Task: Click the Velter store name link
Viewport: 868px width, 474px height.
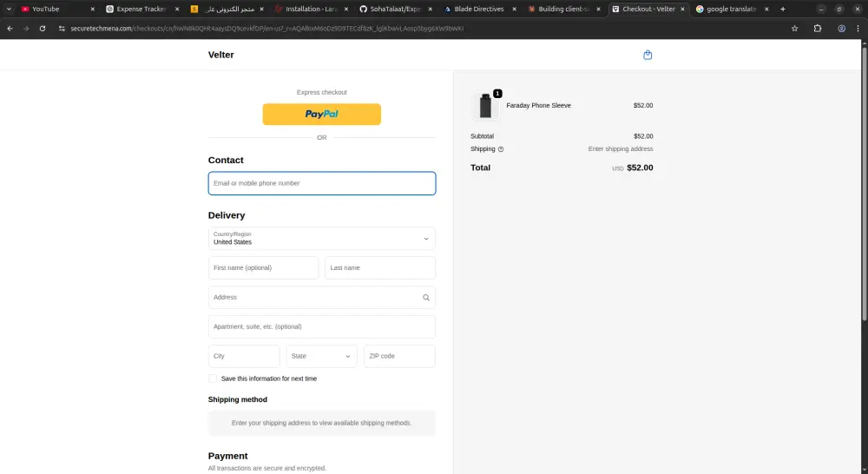Action: click(x=221, y=55)
